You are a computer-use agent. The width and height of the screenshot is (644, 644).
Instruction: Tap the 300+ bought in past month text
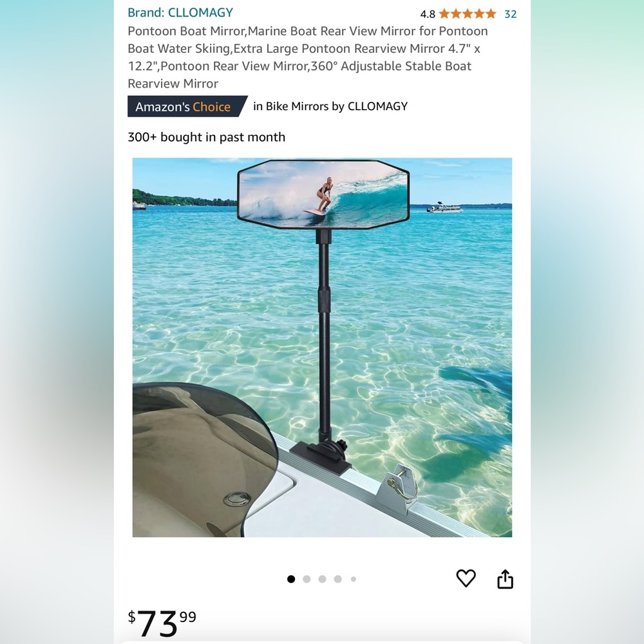pyautogui.click(x=206, y=137)
